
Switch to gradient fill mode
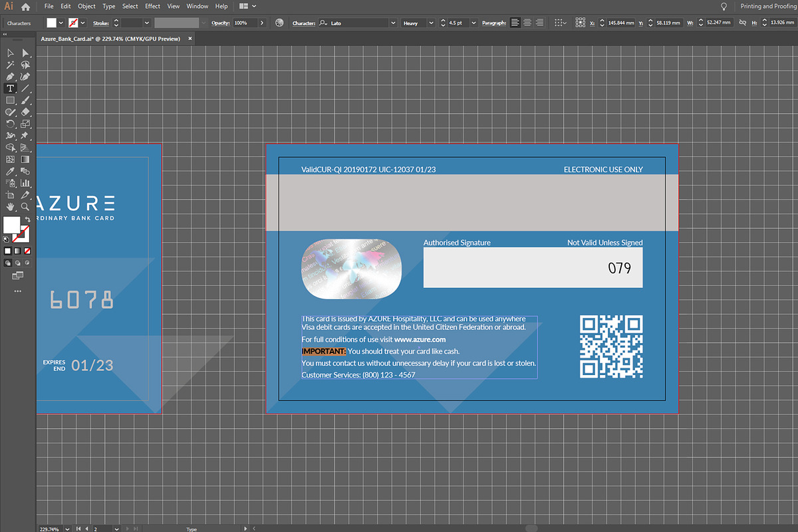[17, 251]
